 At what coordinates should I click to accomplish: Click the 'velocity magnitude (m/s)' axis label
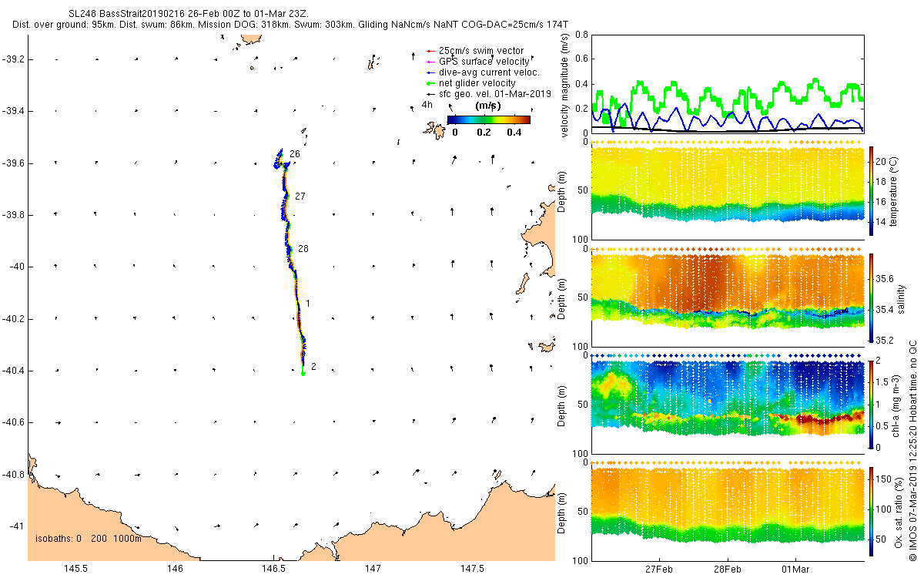[564, 85]
